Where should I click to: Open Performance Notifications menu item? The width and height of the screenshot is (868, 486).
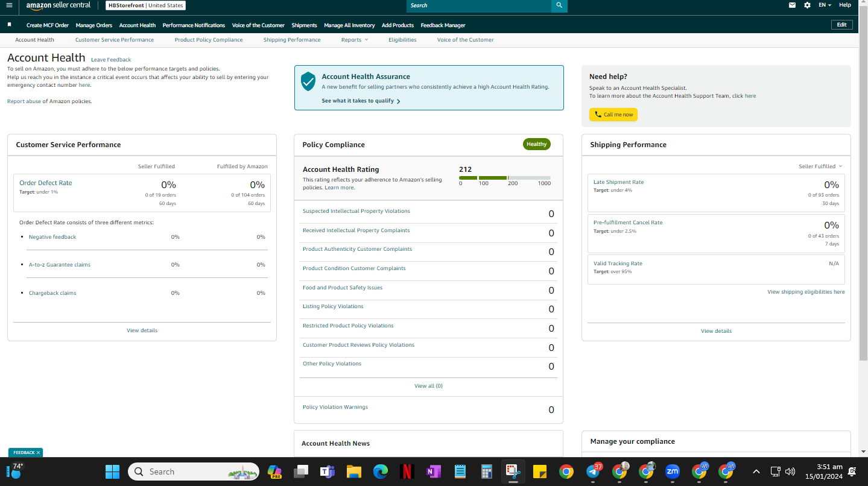[x=194, y=25]
